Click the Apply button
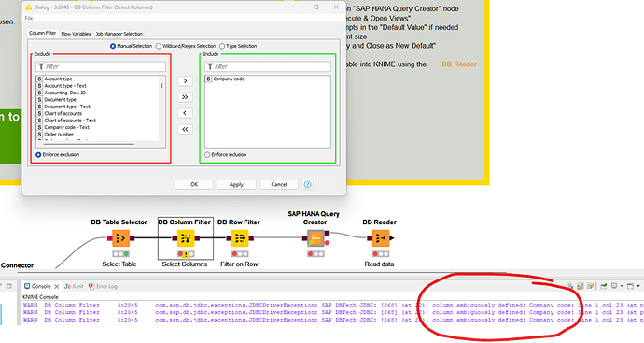This screenshot has width=644, height=343. pyautogui.click(x=236, y=184)
